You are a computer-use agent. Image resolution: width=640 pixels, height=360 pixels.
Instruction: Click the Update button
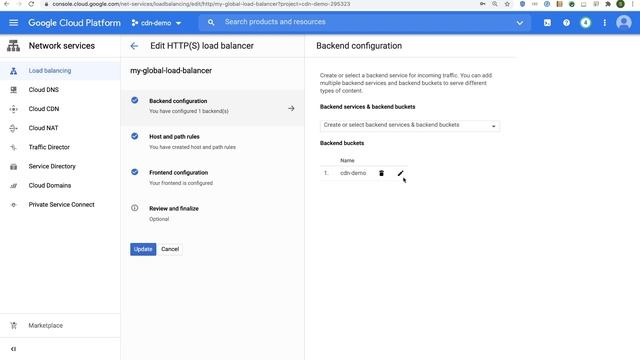(x=143, y=249)
